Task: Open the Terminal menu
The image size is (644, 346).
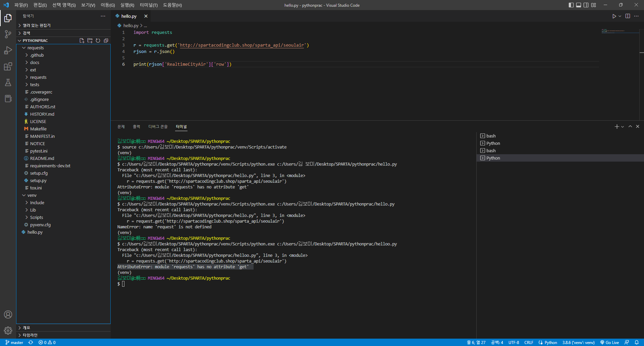Action: pos(149,5)
